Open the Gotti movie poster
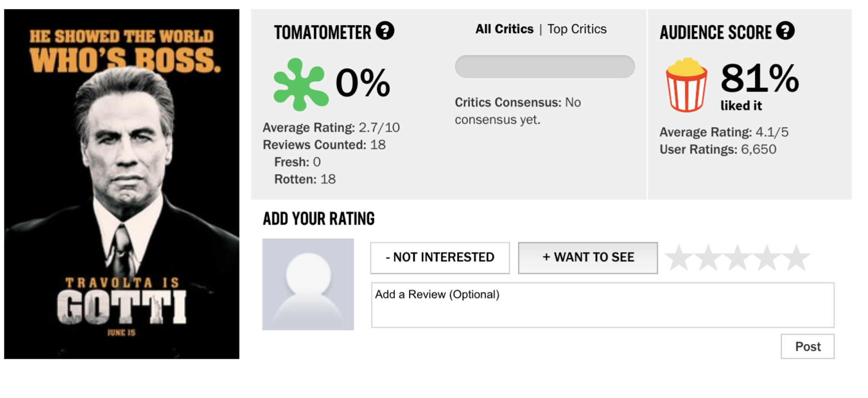 [x=122, y=184]
